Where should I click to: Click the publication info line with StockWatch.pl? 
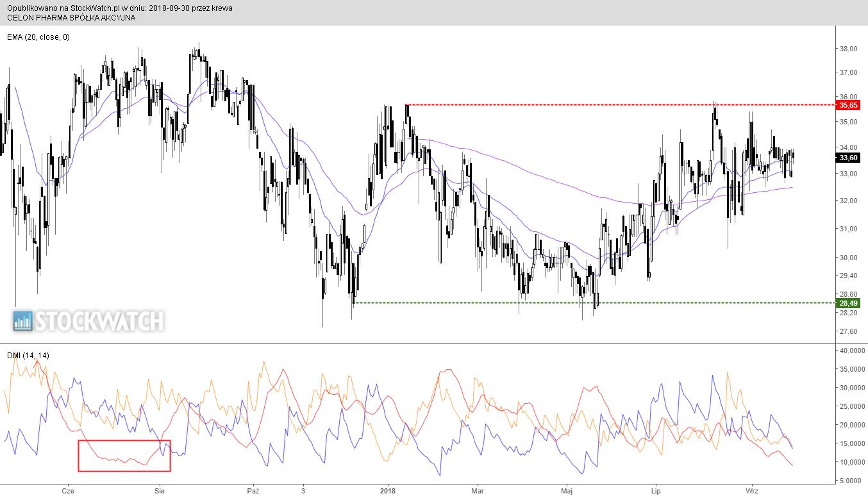[120, 8]
